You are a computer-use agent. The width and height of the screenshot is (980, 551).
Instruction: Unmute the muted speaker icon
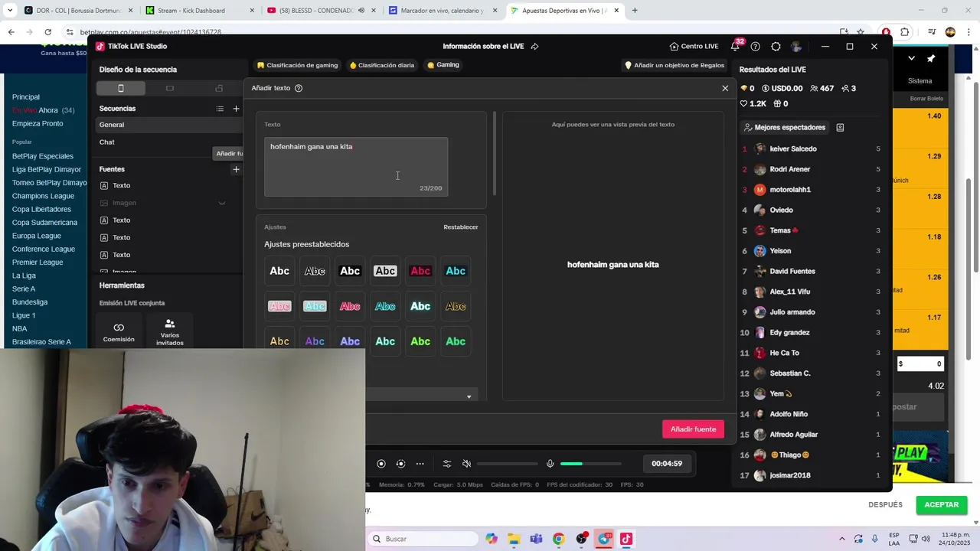pyautogui.click(x=466, y=464)
